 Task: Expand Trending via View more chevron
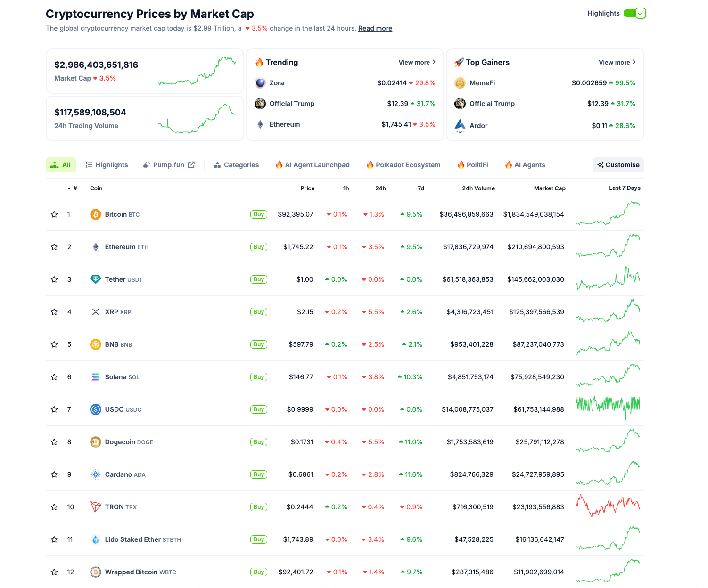tap(433, 62)
